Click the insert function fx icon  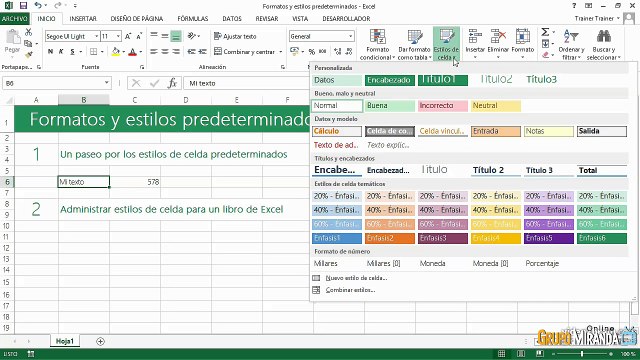pyautogui.click(x=172, y=83)
